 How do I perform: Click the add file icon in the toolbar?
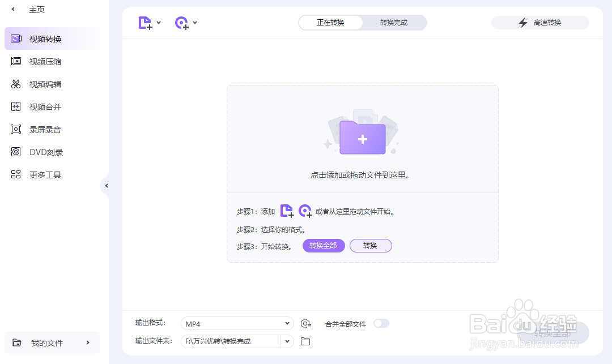pyautogui.click(x=146, y=23)
